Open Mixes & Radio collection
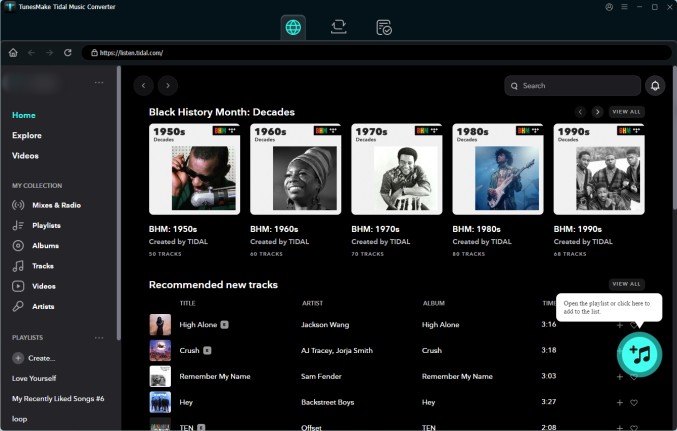677x431 pixels. point(47,205)
